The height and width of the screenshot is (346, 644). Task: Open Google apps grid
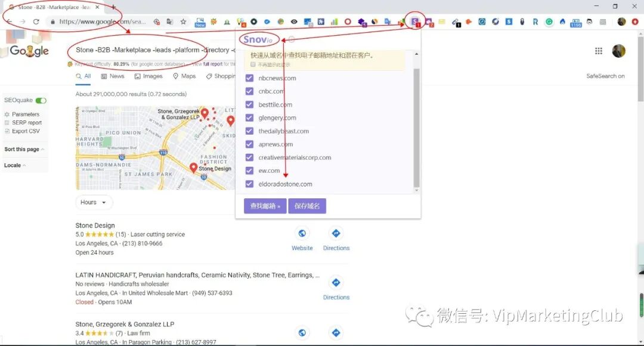tap(599, 51)
